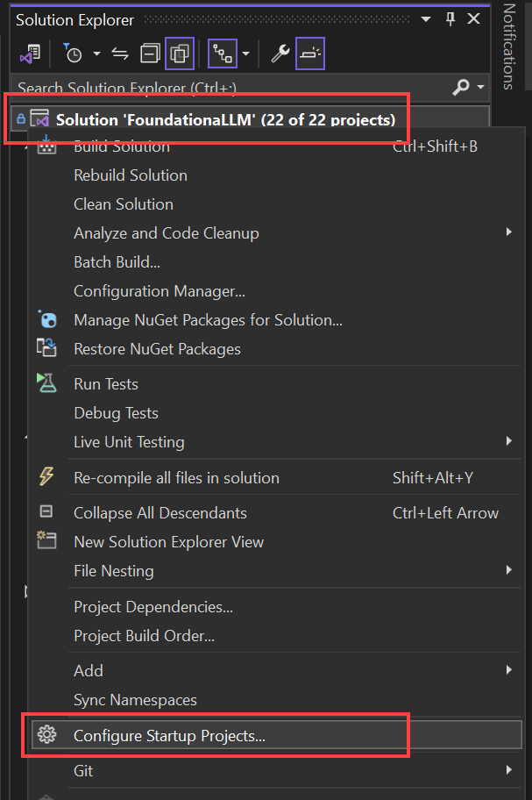Open Properties wrench icon
The image size is (532, 800).
click(280, 54)
